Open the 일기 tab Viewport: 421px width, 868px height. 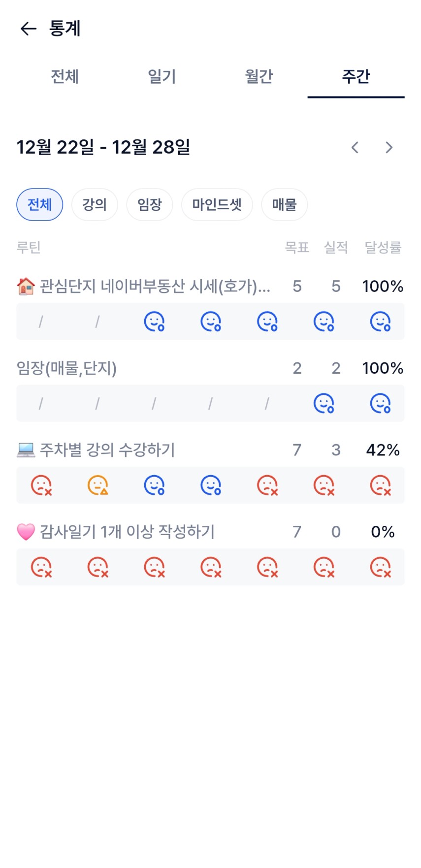162,77
